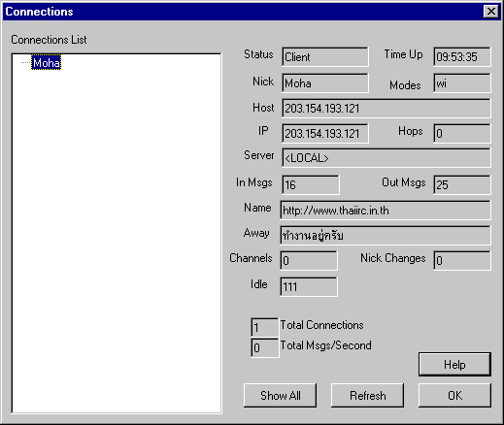Click the Total Connections count box
Screen dimensions: 504x425
(x=264, y=327)
